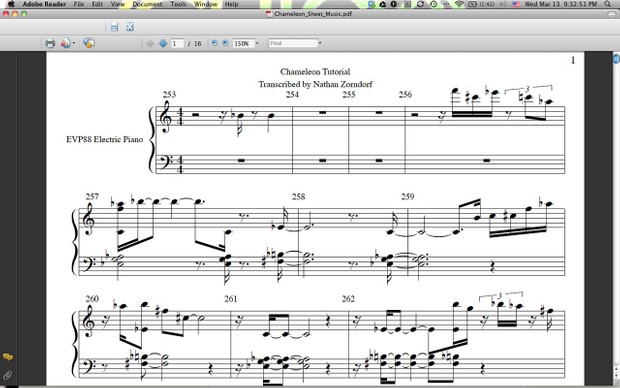Open the share icon dropdown arrow
This screenshot has width=620, height=388.
coord(74,43)
